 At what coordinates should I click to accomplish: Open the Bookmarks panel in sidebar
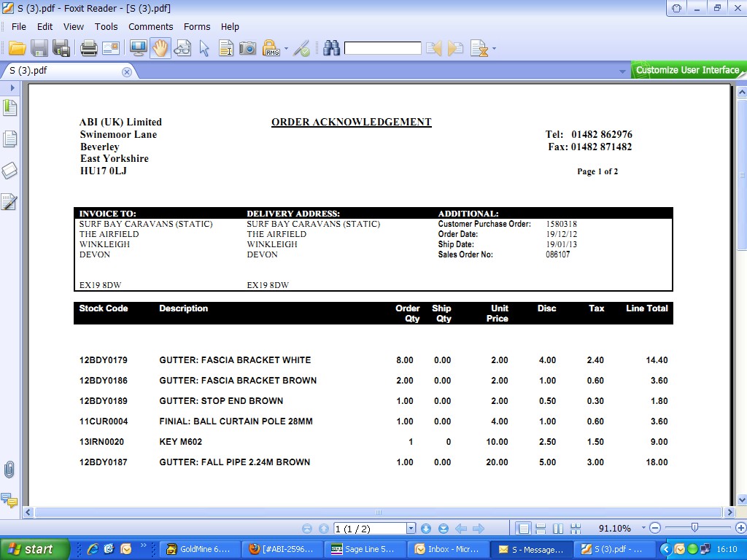(9, 108)
